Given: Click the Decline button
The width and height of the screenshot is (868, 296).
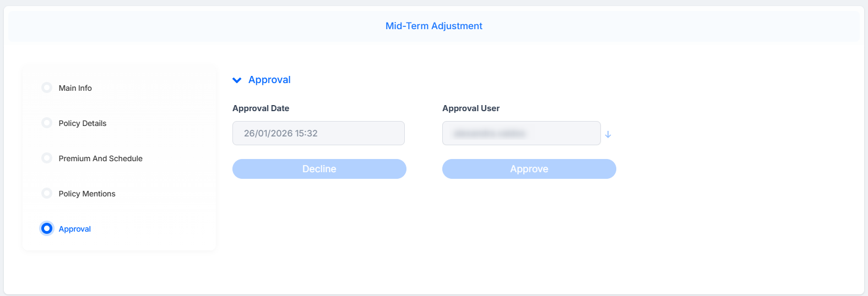Looking at the screenshot, I should tap(319, 169).
